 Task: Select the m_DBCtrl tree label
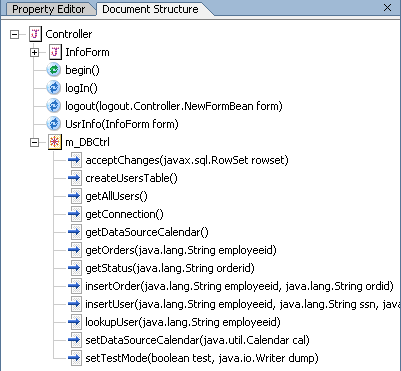(87, 142)
